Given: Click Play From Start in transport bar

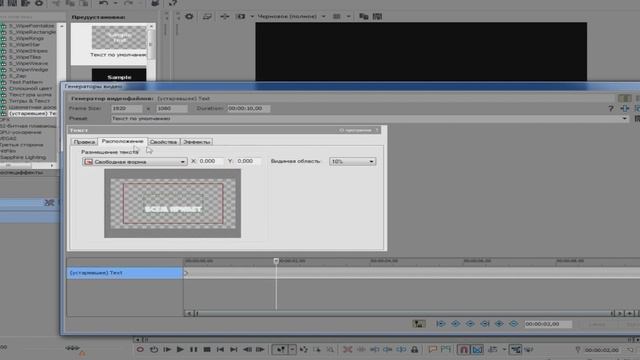Looking at the screenshot, I should point(167,349).
